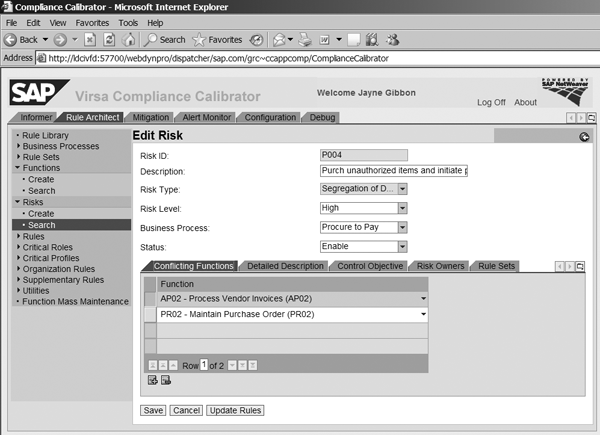Click the History icon in toolbar

(256, 40)
